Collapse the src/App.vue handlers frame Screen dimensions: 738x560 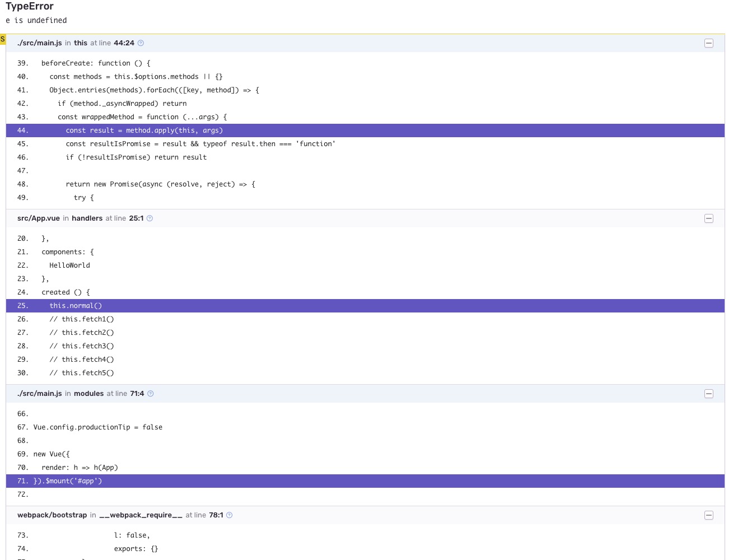coord(709,218)
